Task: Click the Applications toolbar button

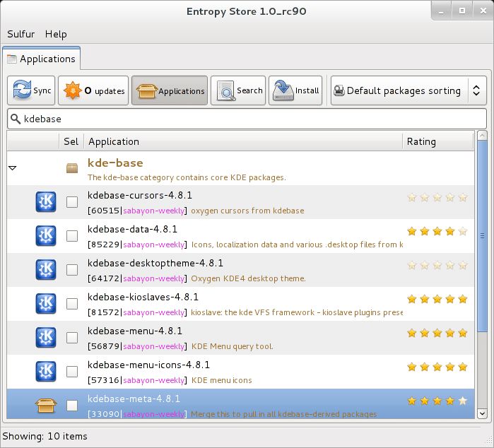Action: (x=170, y=90)
